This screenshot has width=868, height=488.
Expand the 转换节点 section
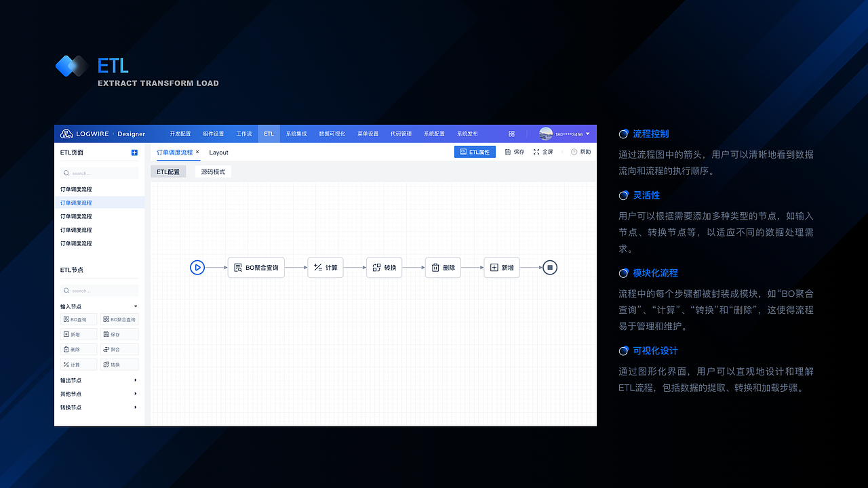[136, 407]
